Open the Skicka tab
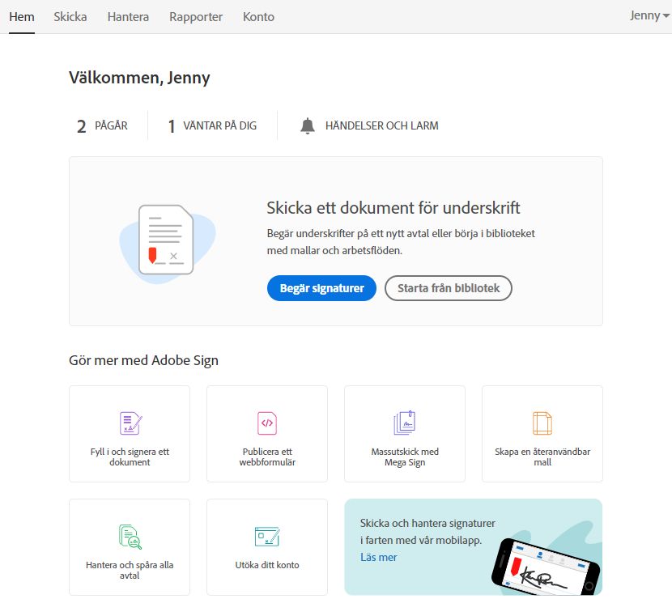This screenshot has height=616, width=672. click(x=70, y=17)
